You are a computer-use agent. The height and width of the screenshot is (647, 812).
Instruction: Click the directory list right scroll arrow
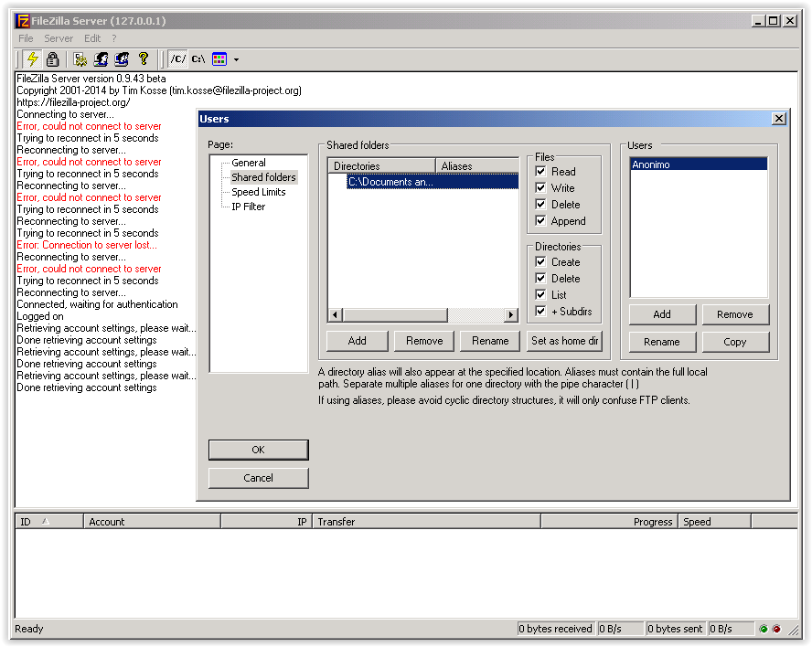(511, 314)
